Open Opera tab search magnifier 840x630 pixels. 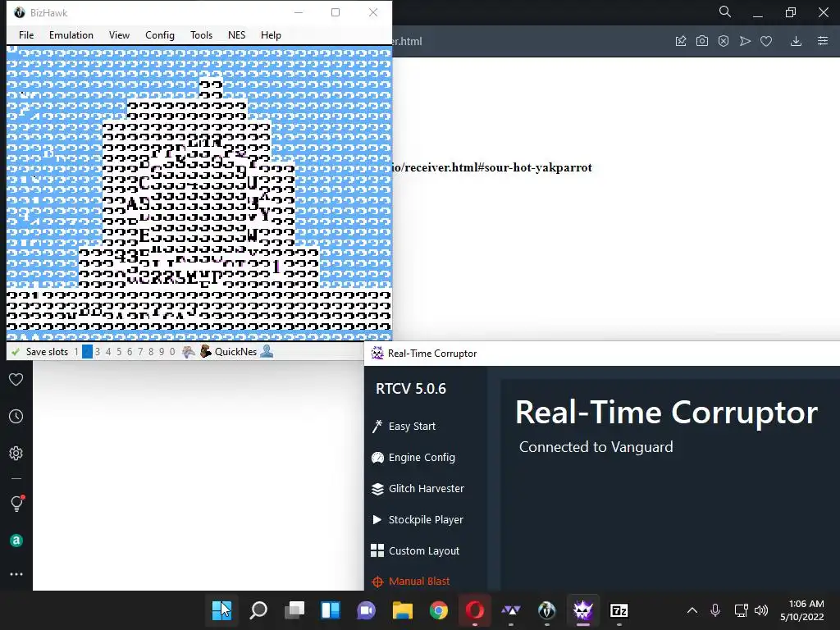[725, 11]
